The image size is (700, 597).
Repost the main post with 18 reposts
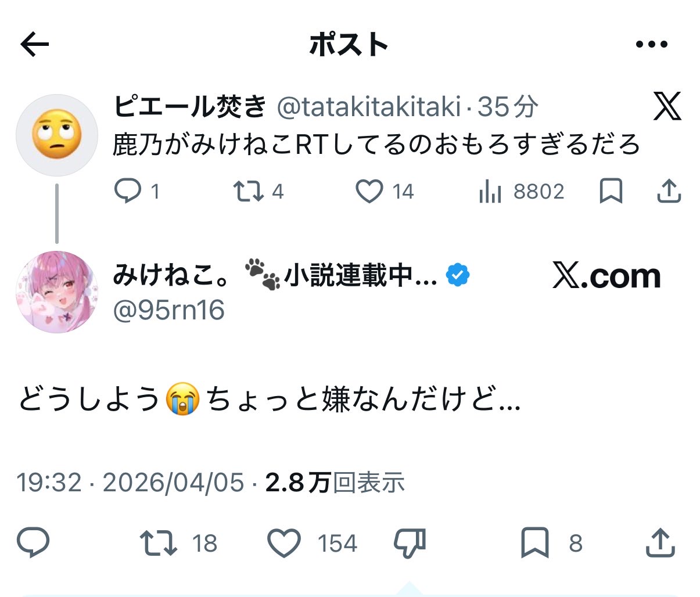(159, 543)
